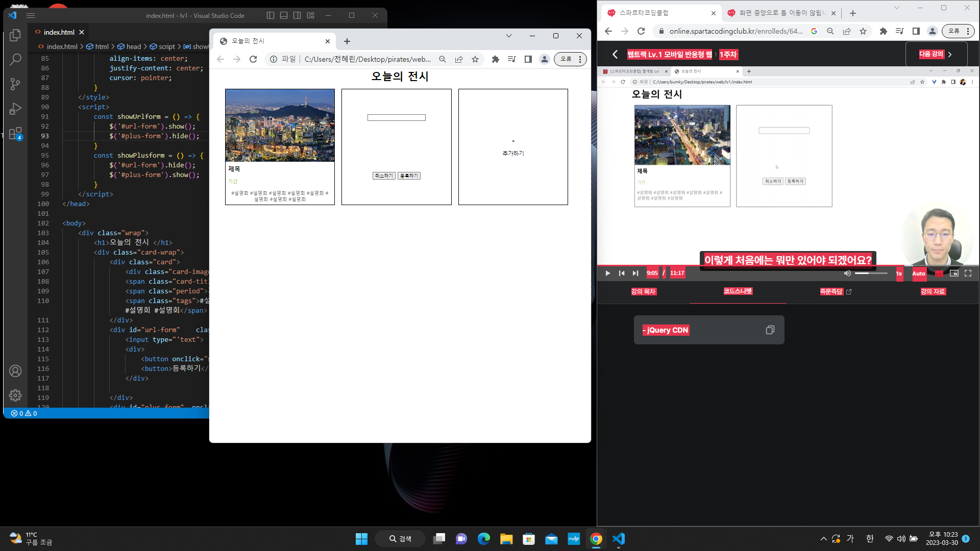The image size is (980, 551).
Task: Open extensions puzzle in middle Chrome
Action: click(x=495, y=59)
